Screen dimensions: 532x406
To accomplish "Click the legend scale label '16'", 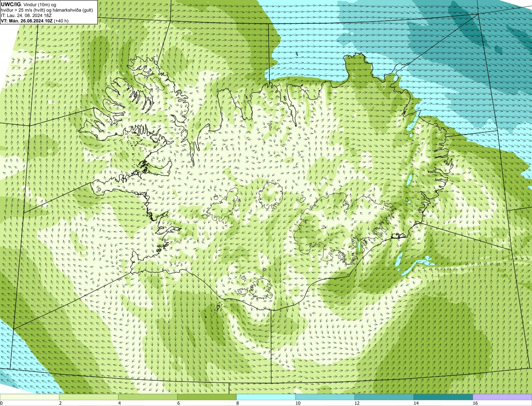I will [x=475, y=403].
